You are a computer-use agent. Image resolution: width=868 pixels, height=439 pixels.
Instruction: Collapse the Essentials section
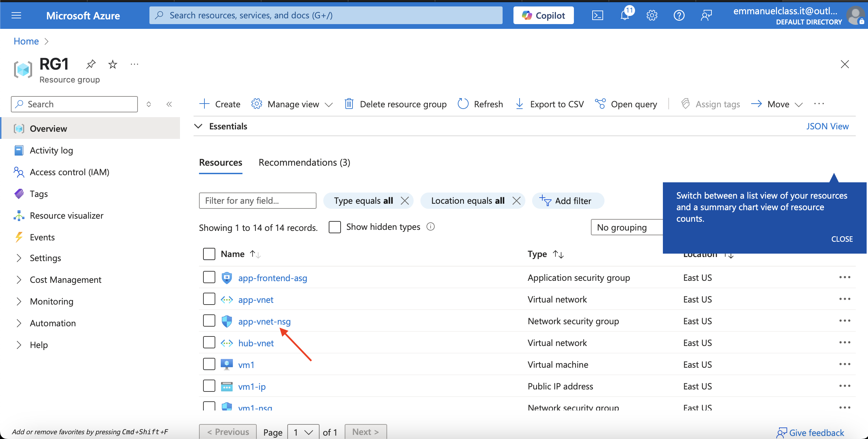(x=198, y=126)
